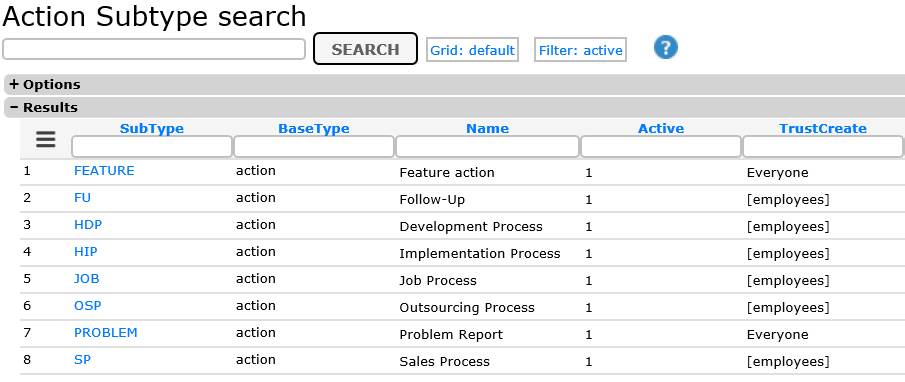
Task: Select the 'Outsourcing Process' name cell
Action: click(x=467, y=308)
